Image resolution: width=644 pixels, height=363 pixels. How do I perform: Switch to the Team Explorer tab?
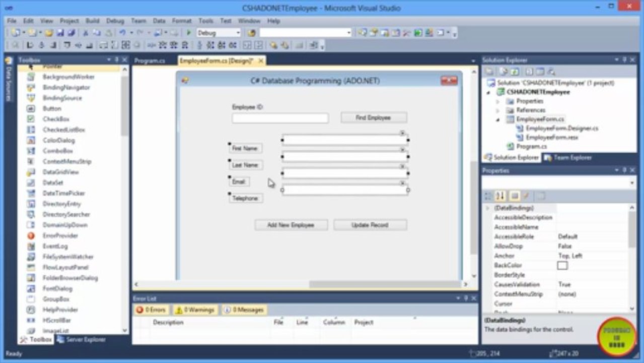point(568,158)
